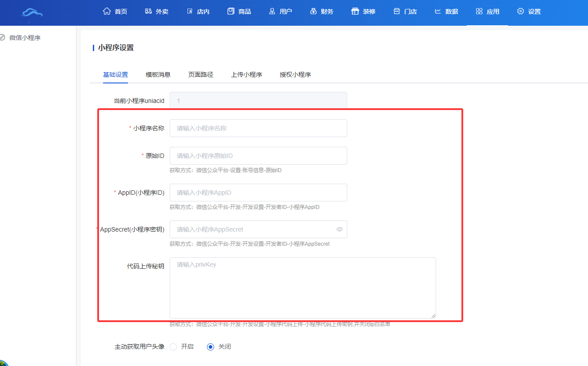588x366 pixels.
Task: Switch to the 模板消息 tab
Action: pyautogui.click(x=158, y=75)
